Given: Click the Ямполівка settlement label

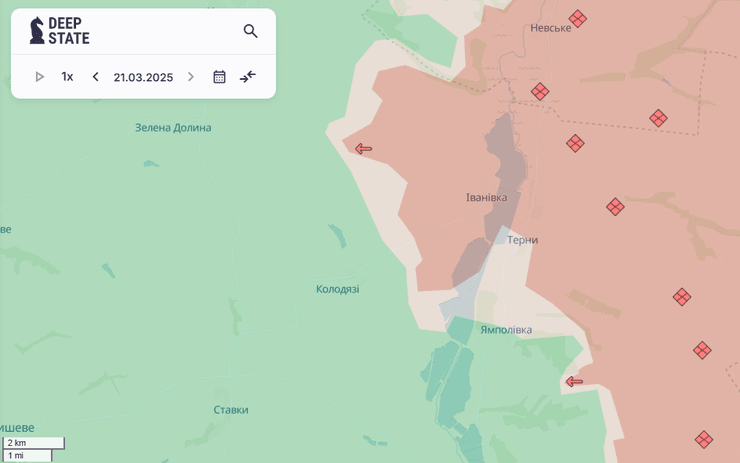Looking at the screenshot, I should point(506,330).
